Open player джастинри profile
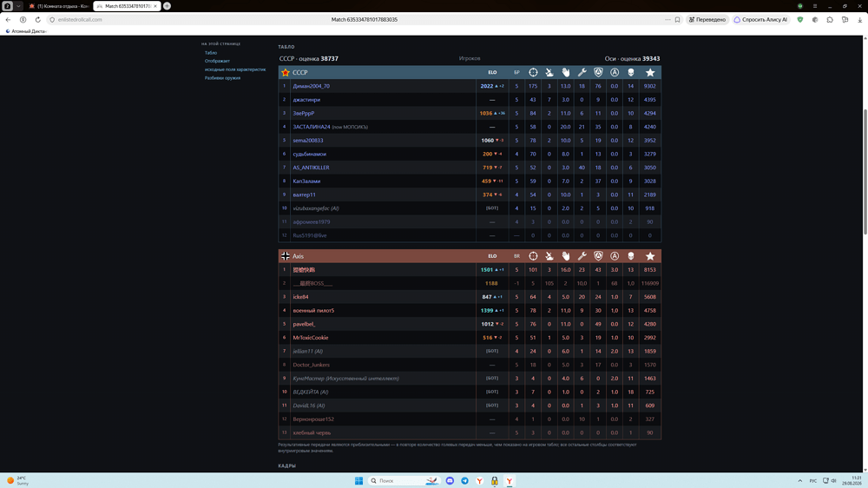This screenshot has width=868, height=488. click(306, 100)
